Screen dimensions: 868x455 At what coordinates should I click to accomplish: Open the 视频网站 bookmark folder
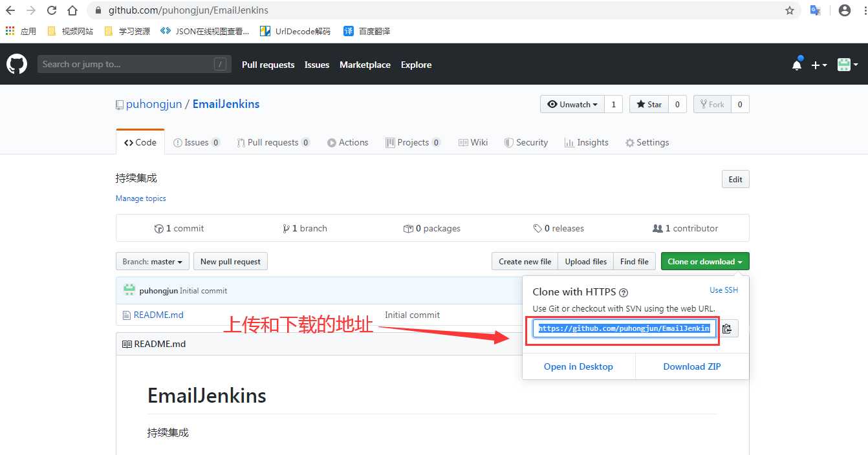71,31
